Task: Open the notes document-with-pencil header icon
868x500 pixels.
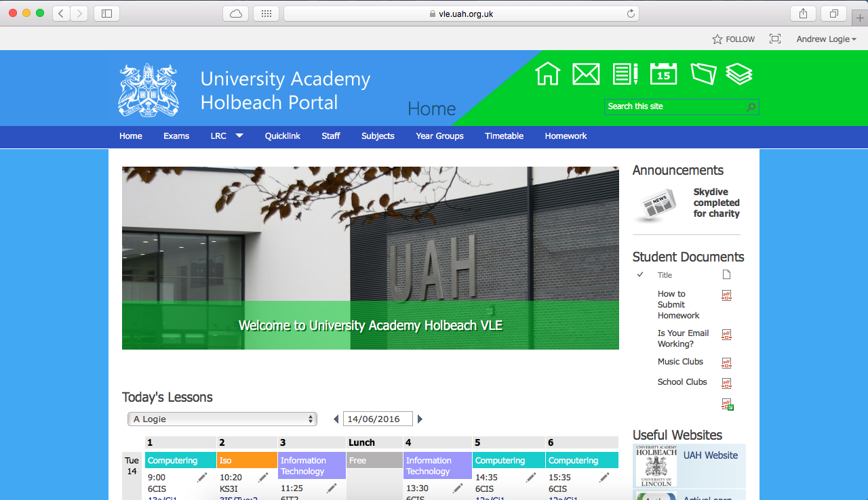Action: [625, 73]
